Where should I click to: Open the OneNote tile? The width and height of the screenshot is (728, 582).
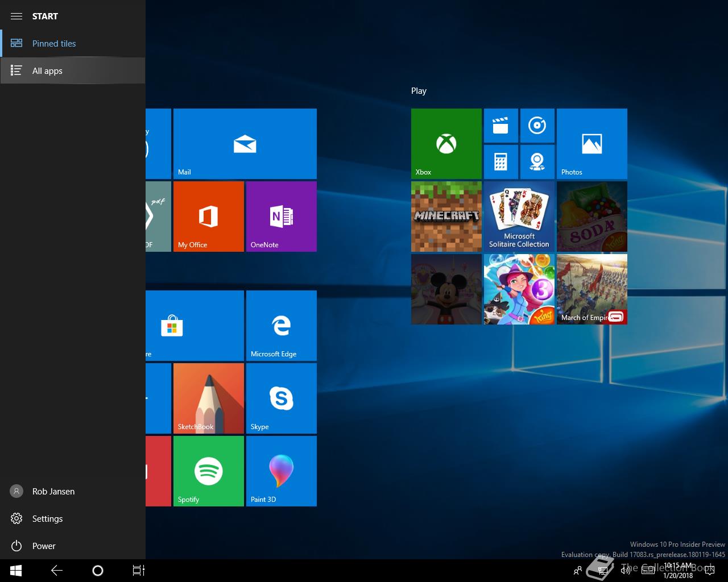[x=282, y=217]
